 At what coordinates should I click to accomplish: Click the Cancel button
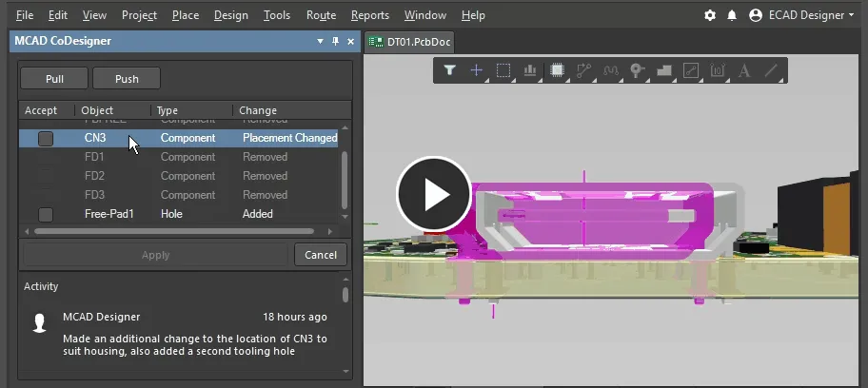tap(321, 255)
